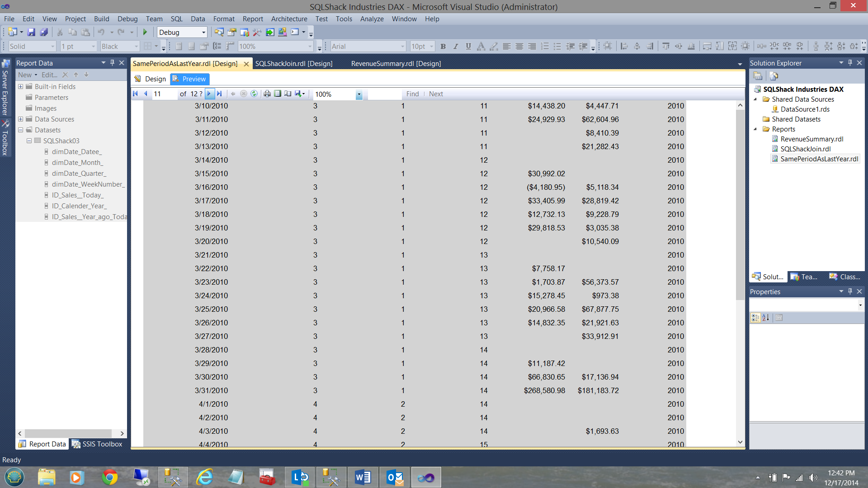Click the Start Debugging green arrow
Viewport: 868px width, 488px height.
tap(145, 32)
